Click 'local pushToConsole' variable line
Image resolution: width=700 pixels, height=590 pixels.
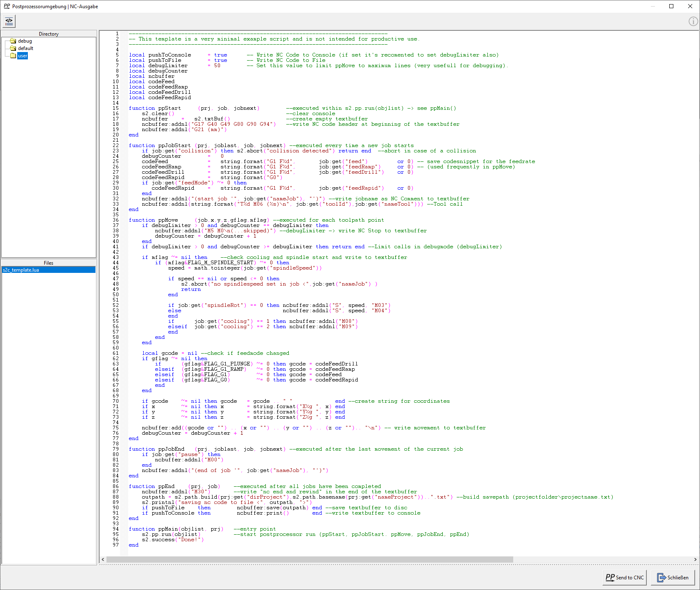click(x=314, y=55)
